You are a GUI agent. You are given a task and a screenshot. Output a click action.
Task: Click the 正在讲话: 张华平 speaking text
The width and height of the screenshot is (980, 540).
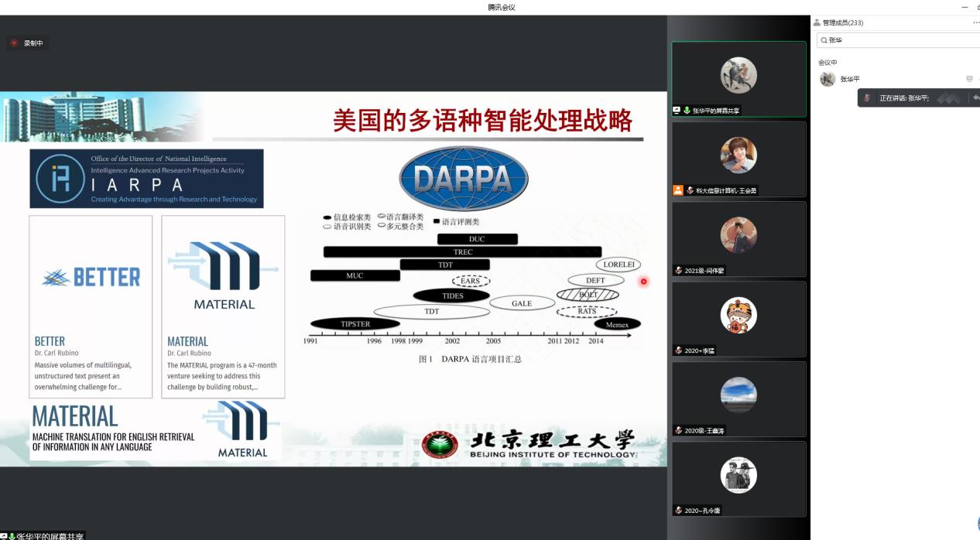click(904, 98)
